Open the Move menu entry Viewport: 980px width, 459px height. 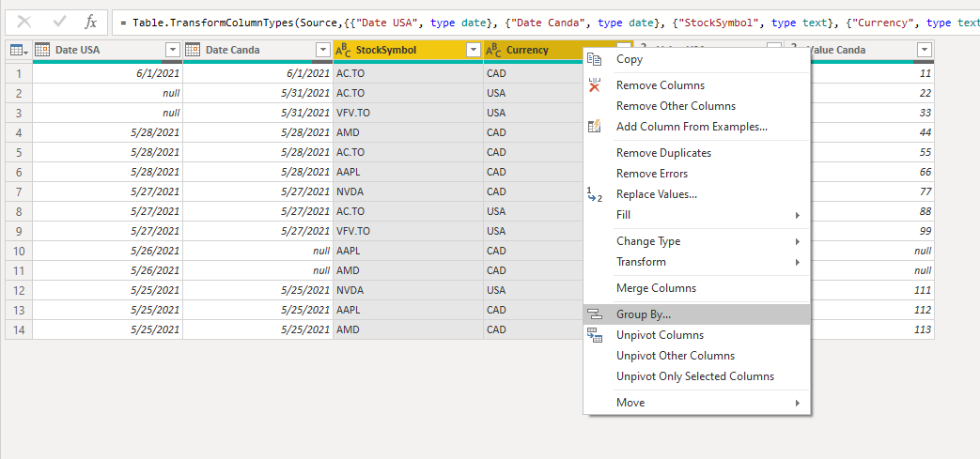[x=696, y=403]
